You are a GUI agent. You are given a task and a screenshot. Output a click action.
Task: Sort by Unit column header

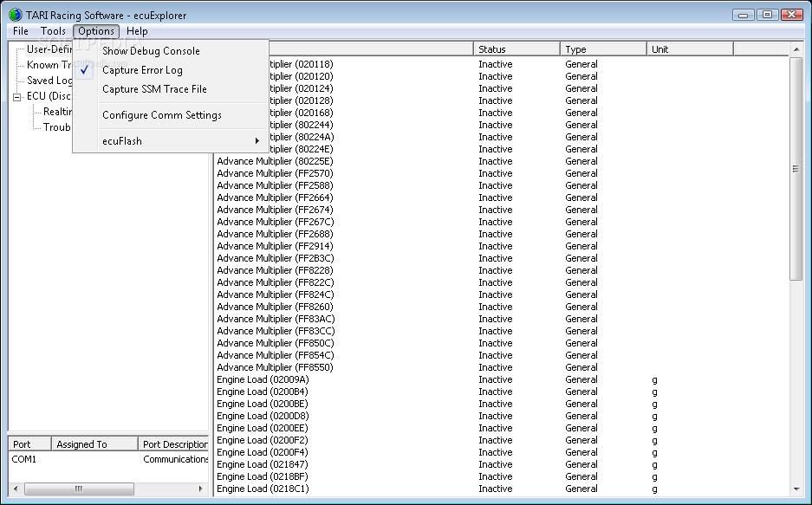coord(690,49)
